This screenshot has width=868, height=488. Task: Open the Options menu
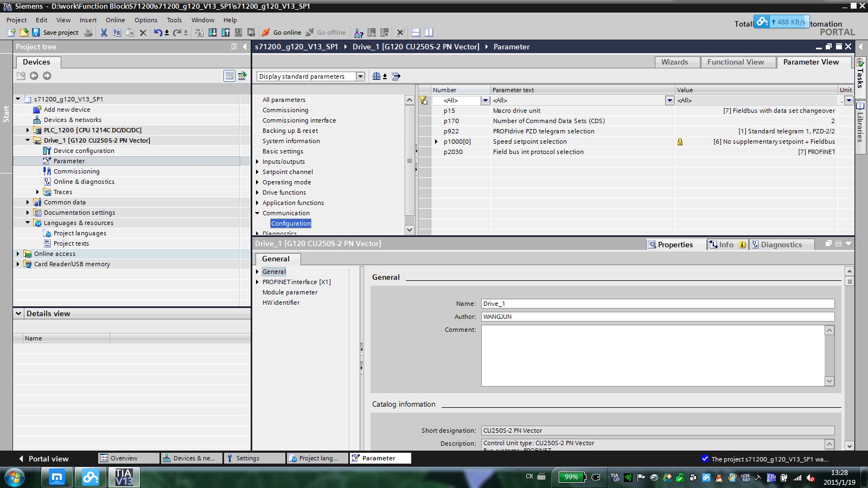(146, 20)
